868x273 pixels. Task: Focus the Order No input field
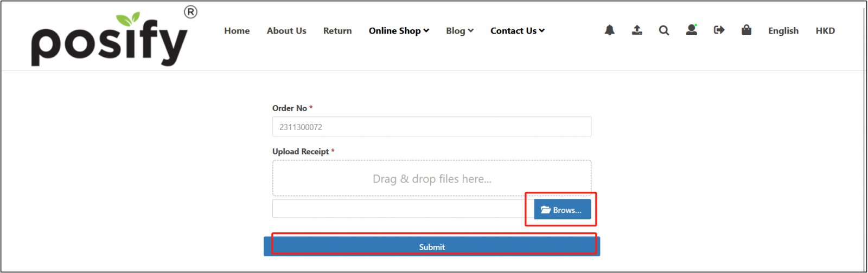point(432,127)
